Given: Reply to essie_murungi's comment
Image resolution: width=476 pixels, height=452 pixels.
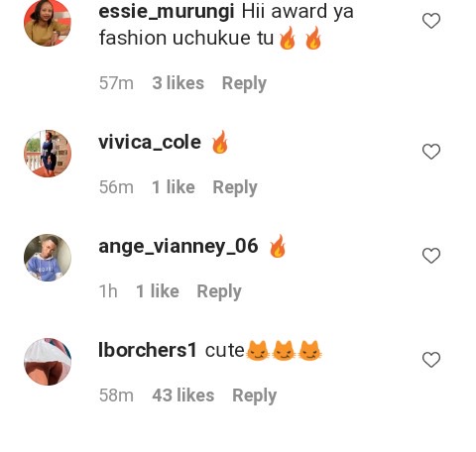Looking at the screenshot, I should (244, 83).
